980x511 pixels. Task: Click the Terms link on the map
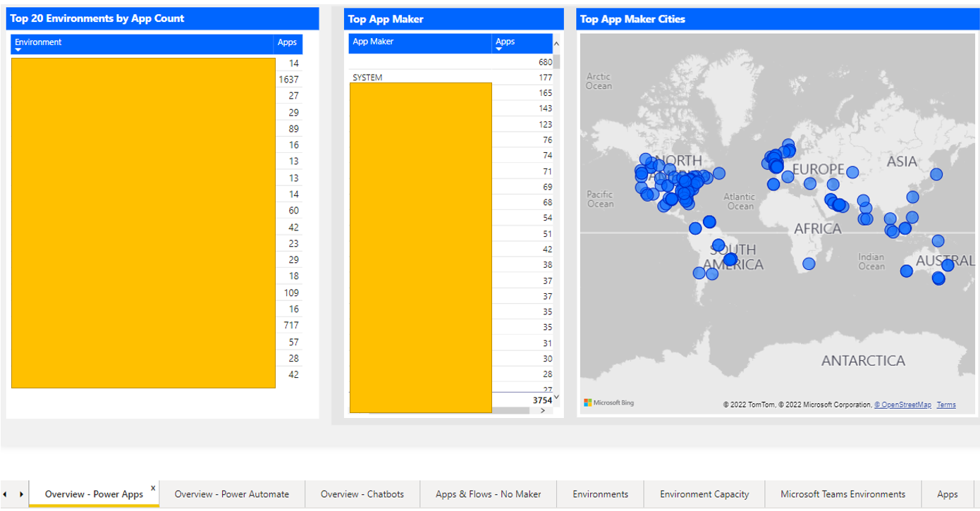947,405
